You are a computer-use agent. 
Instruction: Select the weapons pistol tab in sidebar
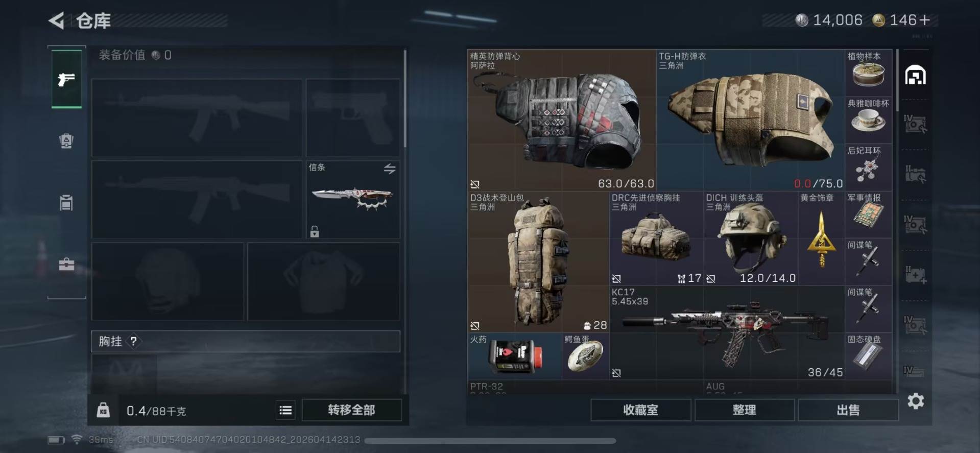pyautogui.click(x=66, y=79)
